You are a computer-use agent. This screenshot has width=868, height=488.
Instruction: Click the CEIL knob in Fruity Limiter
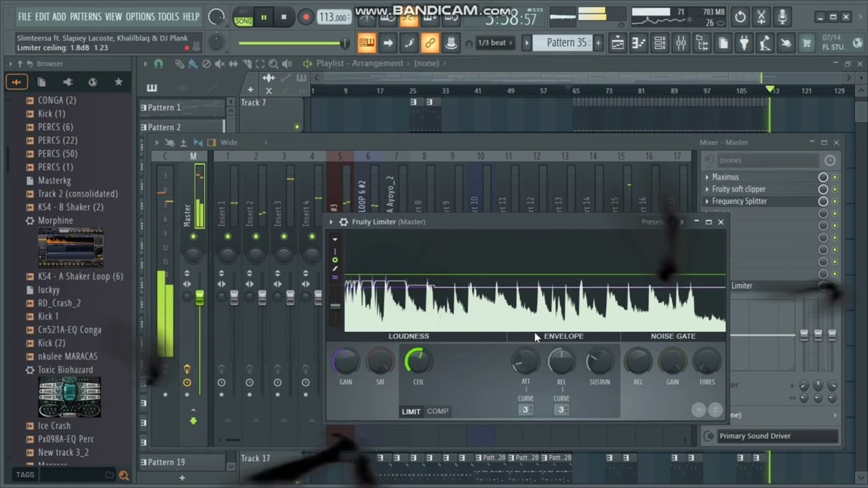click(x=418, y=361)
